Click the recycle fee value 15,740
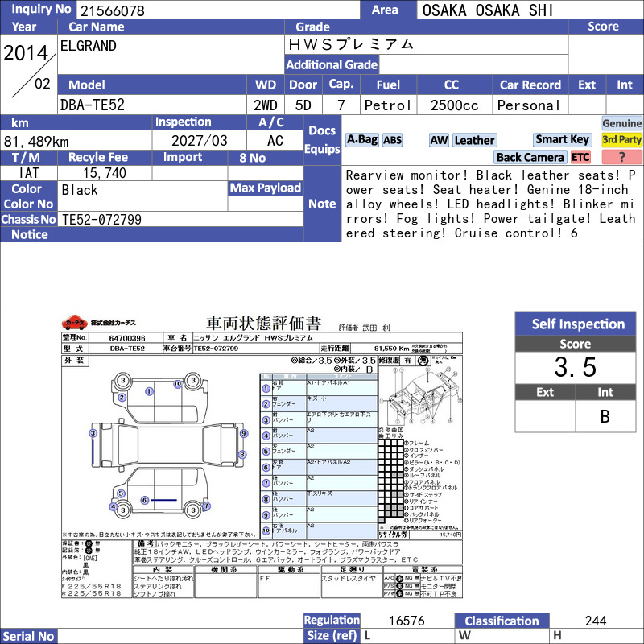 coord(105,173)
